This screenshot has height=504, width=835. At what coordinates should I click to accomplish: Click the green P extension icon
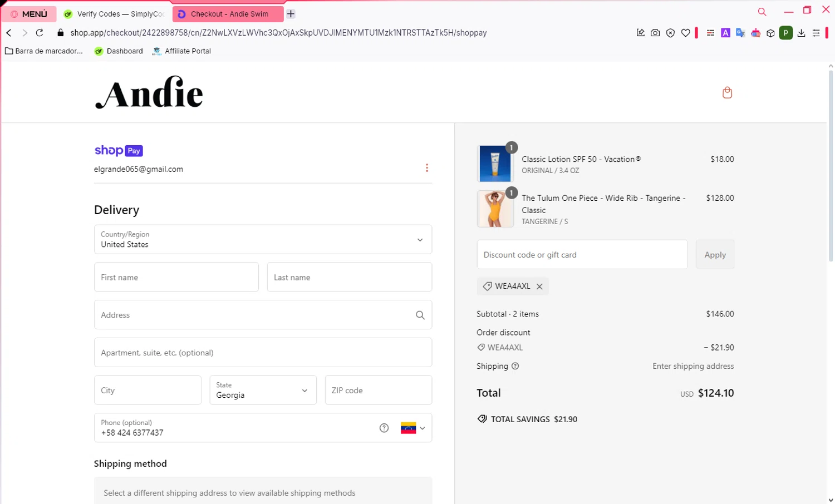pos(785,33)
